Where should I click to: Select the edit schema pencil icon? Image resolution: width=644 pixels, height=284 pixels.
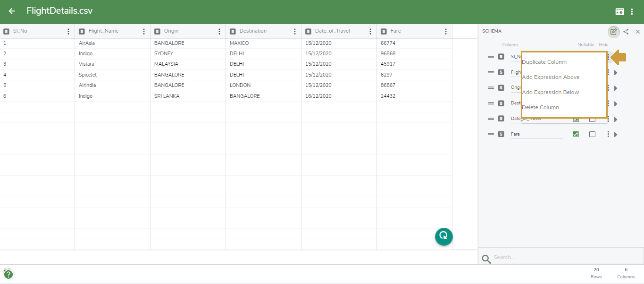[x=613, y=31]
